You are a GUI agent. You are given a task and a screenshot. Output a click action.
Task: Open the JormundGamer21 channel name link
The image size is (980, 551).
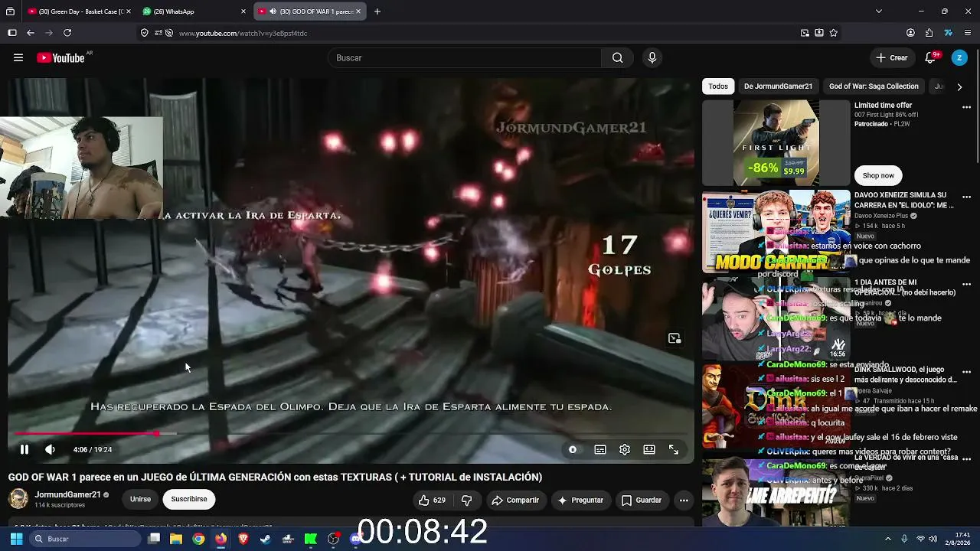coord(68,495)
